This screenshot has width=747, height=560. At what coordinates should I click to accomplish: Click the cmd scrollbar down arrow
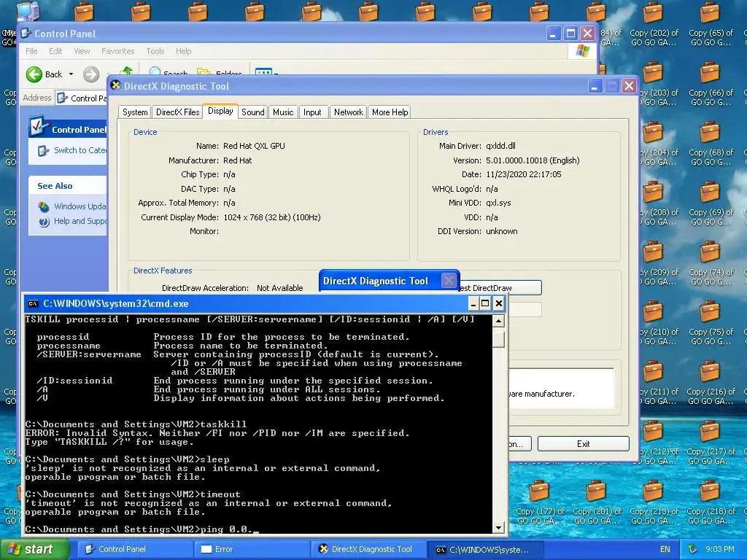tap(498, 528)
